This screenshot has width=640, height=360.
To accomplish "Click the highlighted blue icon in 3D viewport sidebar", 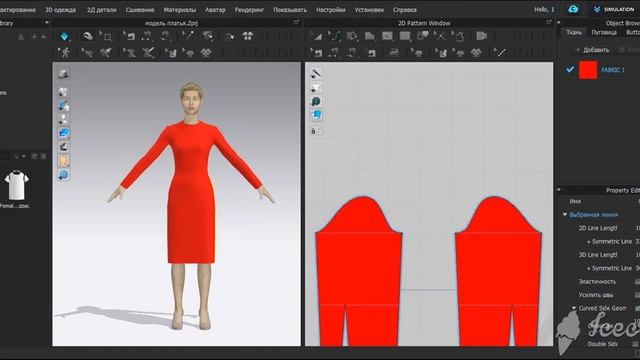I will coord(63,133).
